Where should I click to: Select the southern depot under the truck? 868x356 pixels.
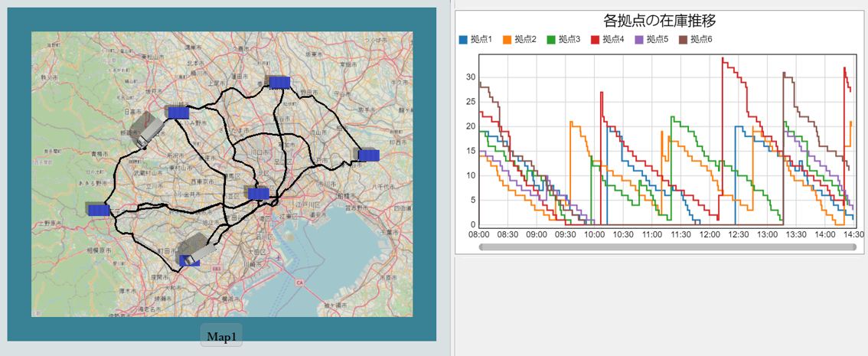pyautogui.click(x=188, y=261)
